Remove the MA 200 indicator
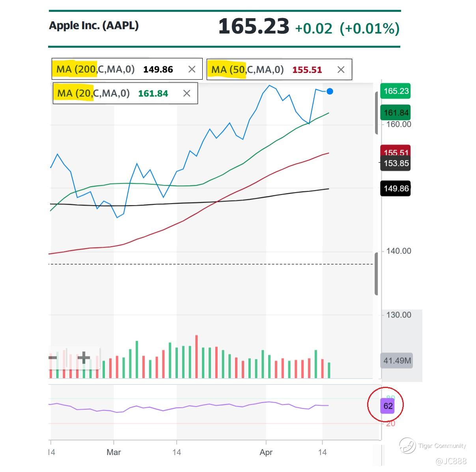 (192, 69)
